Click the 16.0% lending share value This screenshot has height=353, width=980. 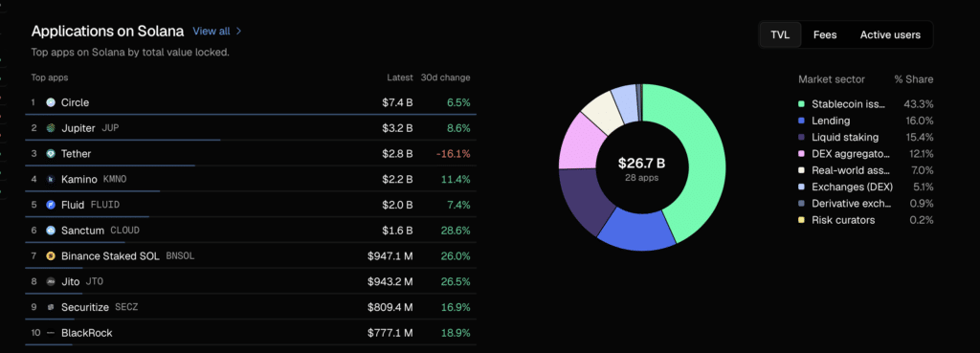pos(920,121)
